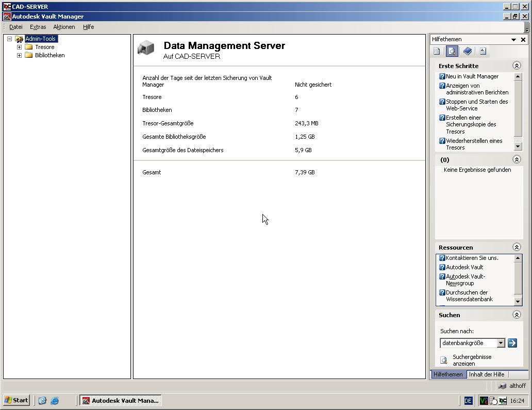Click the DE language indicator in the tray
The height and width of the screenshot is (410, 532).
(x=468, y=401)
